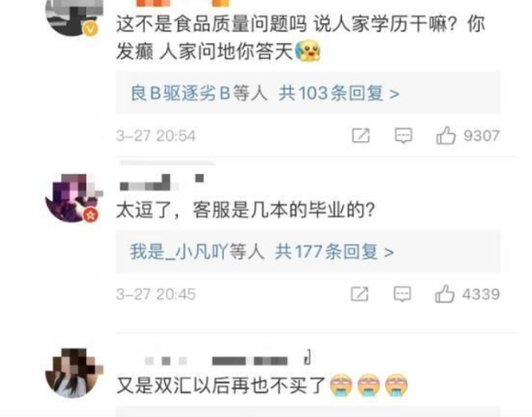
Task: Tap the yellow V verified badge
Action: click(x=90, y=29)
